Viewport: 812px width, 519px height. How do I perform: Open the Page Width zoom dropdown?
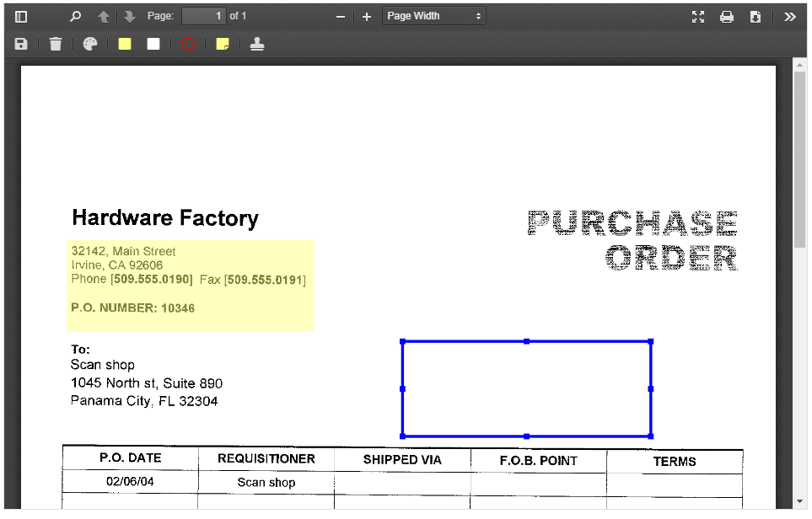point(433,16)
